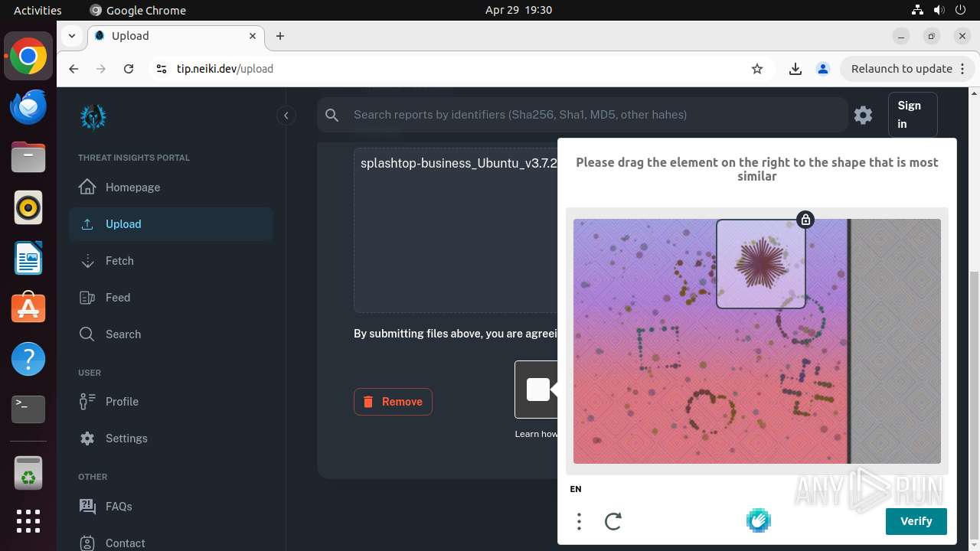
Task: Open Search in sidebar
Action: click(171, 334)
